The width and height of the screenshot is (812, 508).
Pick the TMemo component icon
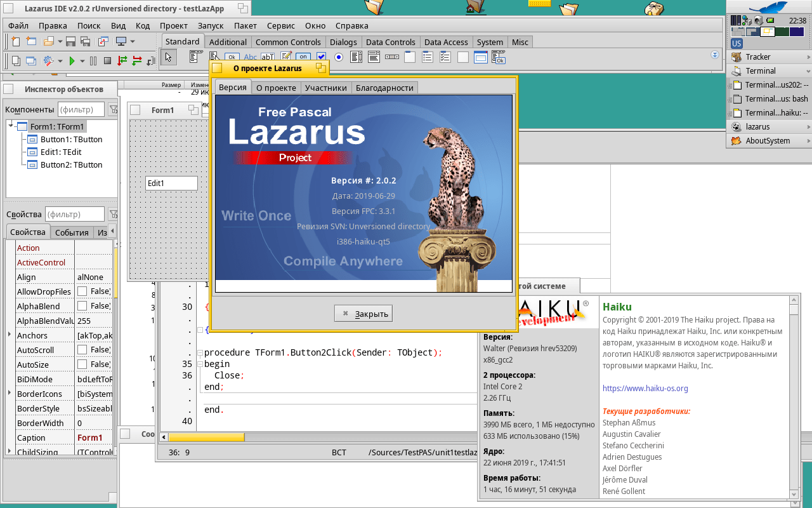tap(286, 57)
